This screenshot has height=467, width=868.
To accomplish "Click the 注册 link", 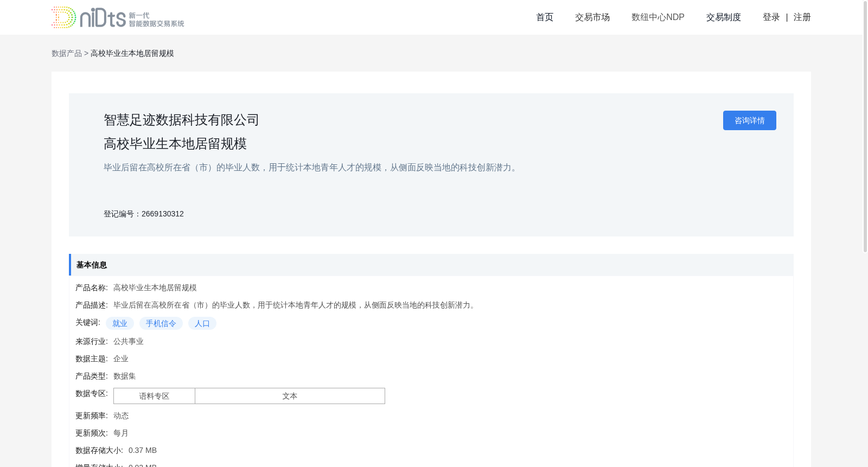I will pyautogui.click(x=802, y=17).
